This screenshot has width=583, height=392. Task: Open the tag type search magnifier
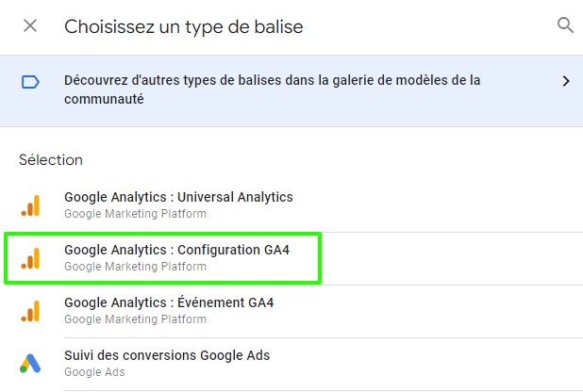click(x=565, y=25)
